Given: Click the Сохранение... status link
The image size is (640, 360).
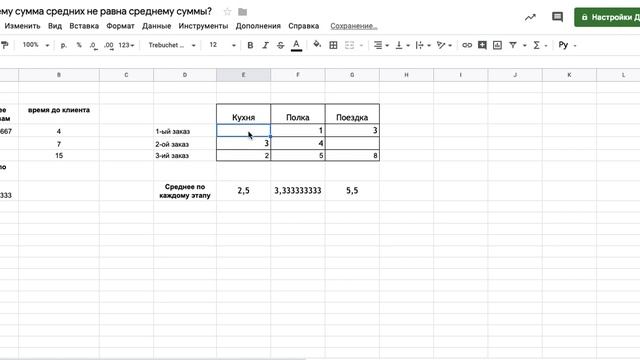Looking at the screenshot, I should tap(353, 26).
